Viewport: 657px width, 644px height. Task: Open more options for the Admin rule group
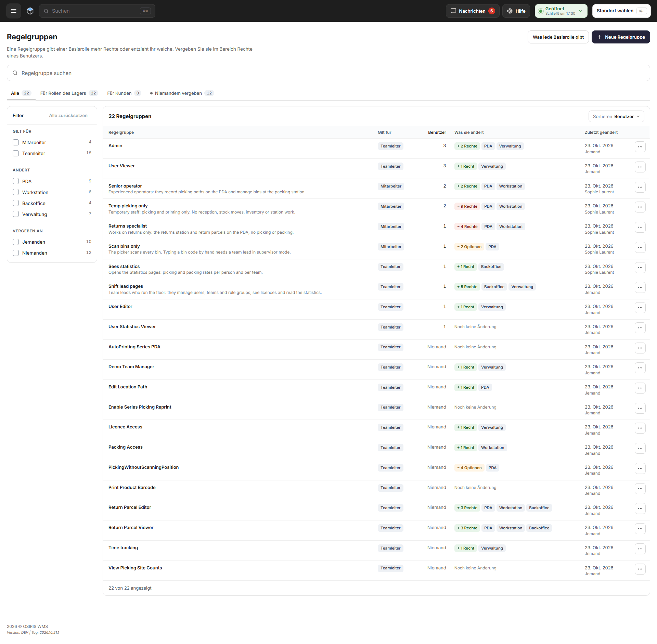pyautogui.click(x=640, y=147)
